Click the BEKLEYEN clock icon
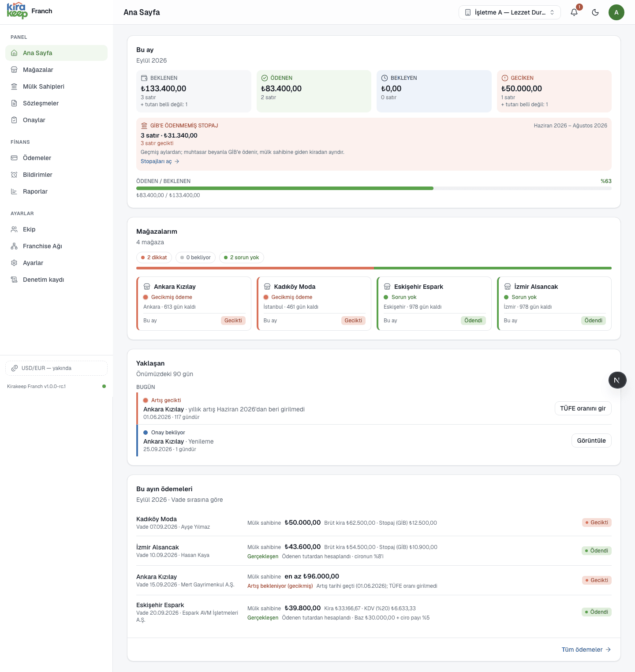This screenshot has width=635, height=672. [385, 78]
